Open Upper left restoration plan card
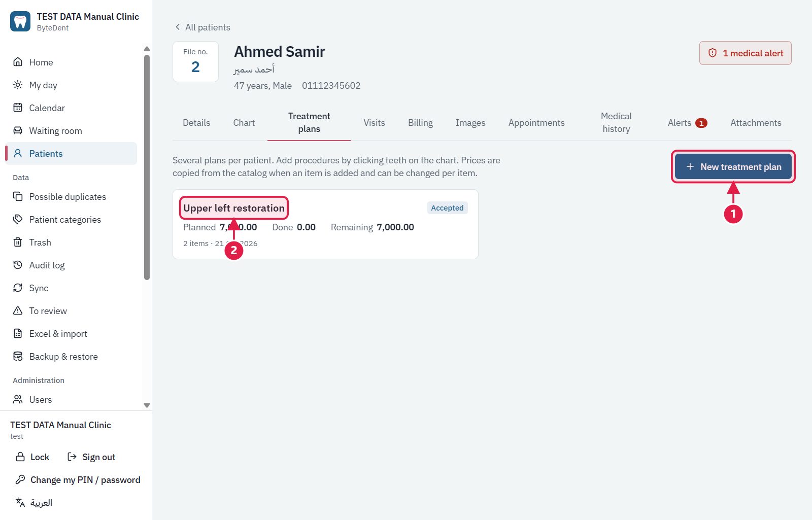The width and height of the screenshot is (812, 520). click(x=325, y=224)
